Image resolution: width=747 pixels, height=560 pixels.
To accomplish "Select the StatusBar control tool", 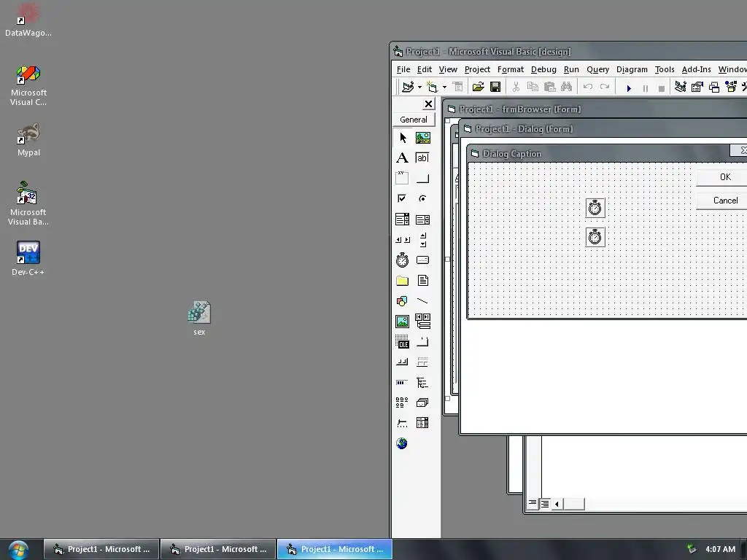I will [422, 362].
